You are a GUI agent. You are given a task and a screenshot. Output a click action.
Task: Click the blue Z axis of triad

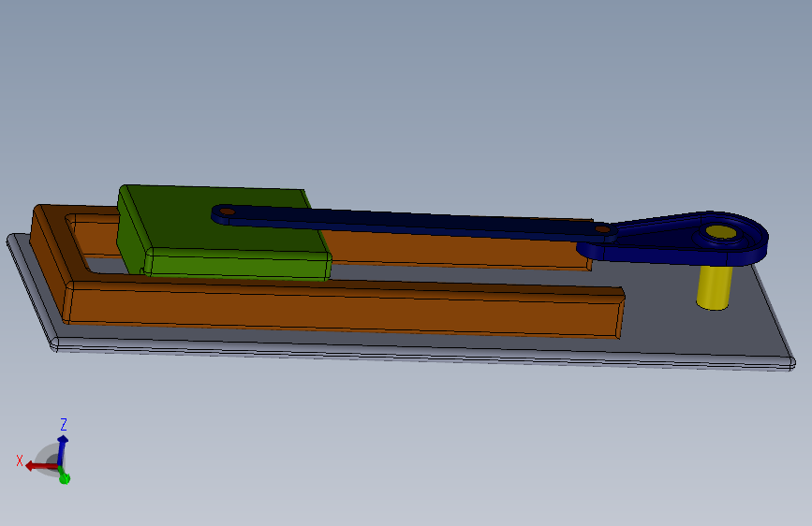pyautogui.click(x=62, y=450)
